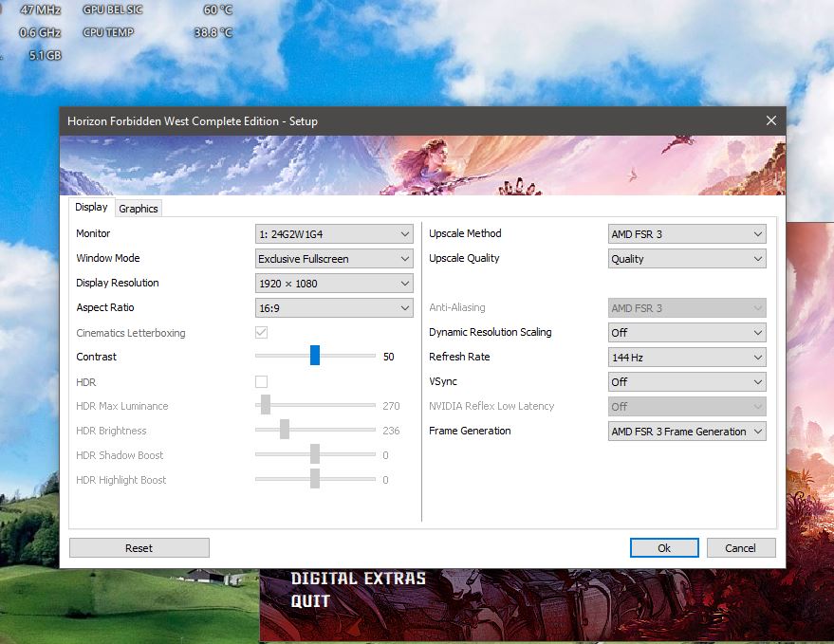Click the HDR Max Luminance slider handle
The image size is (834, 644).
266,404
